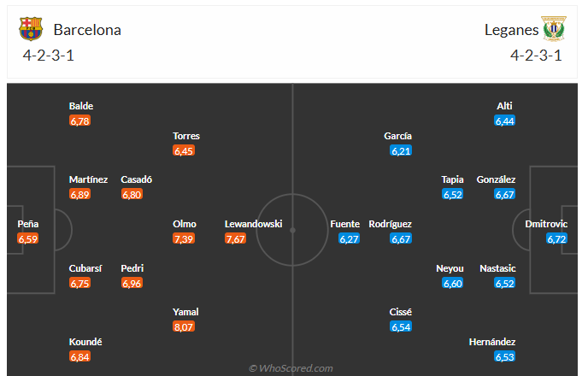Click the WhoScored.com watermark

click(291, 368)
